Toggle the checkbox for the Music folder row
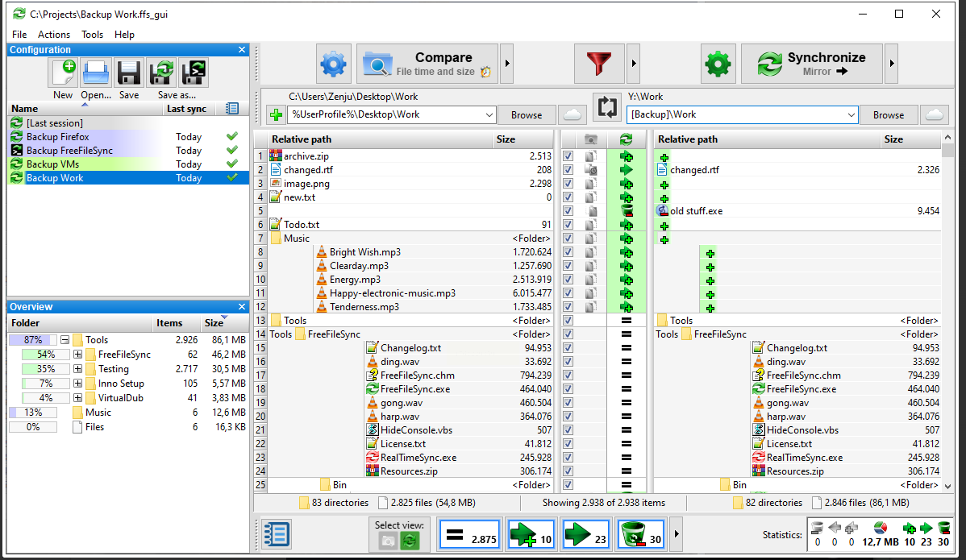 tap(568, 239)
